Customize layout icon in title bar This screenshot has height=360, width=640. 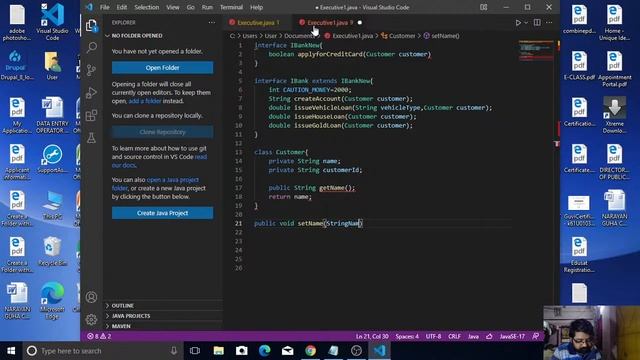coord(484,7)
